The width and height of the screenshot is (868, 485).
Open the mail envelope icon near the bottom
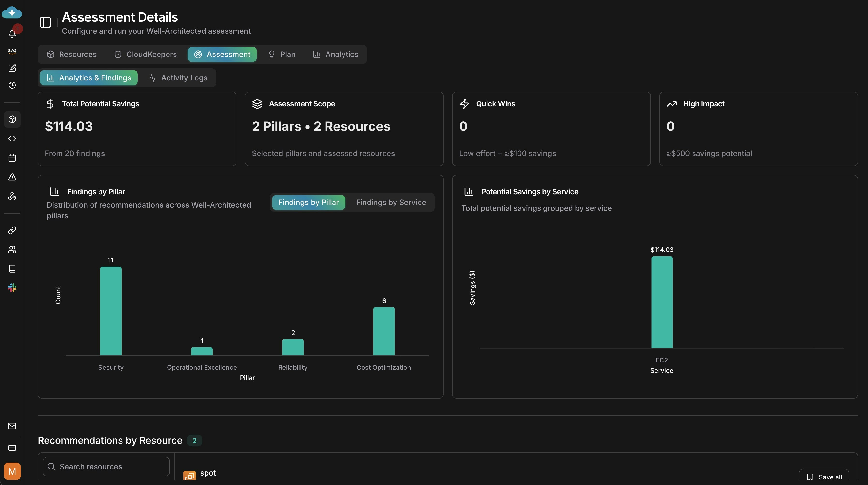pyautogui.click(x=12, y=426)
